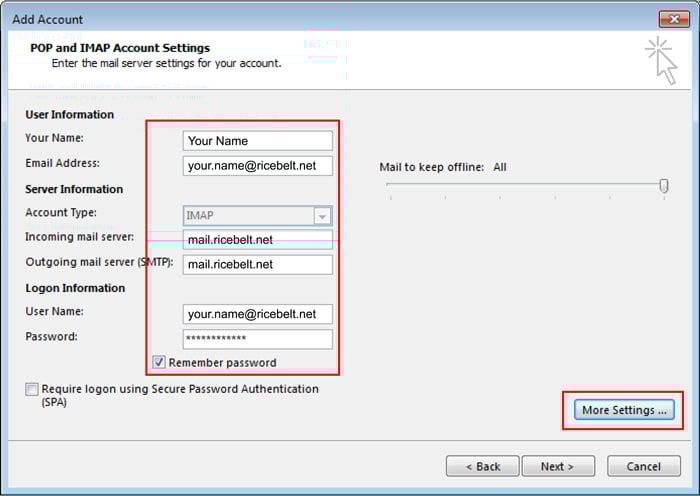Click the More Settings button
700x496 pixels.
[623, 410]
